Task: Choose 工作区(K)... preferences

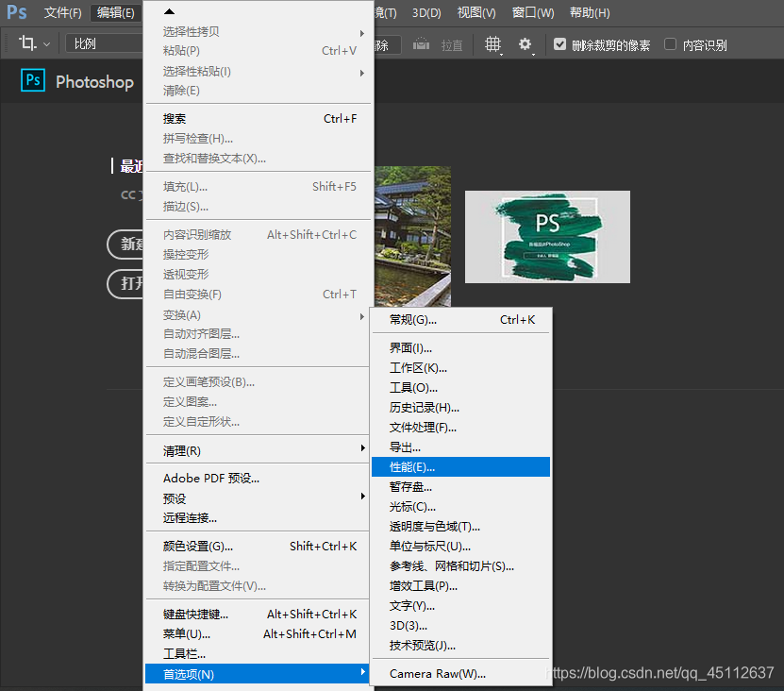Action: [x=461, y=368]
